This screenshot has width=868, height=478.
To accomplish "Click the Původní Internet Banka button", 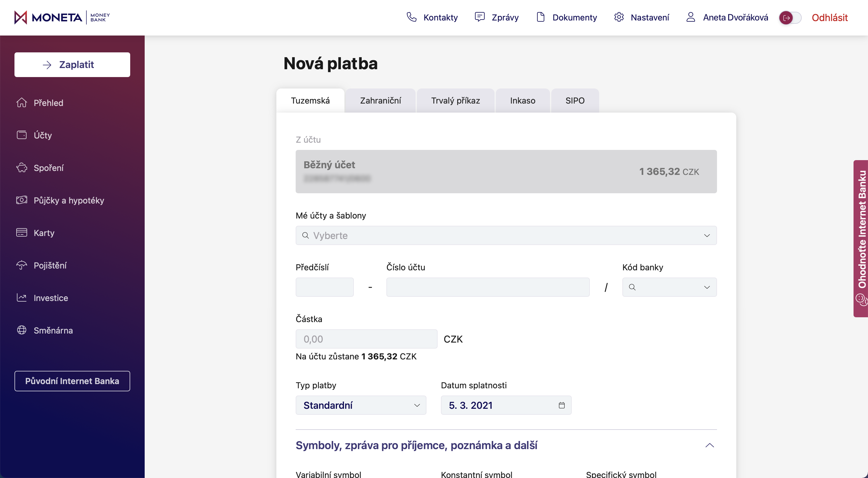I will (x=72, y=381).
